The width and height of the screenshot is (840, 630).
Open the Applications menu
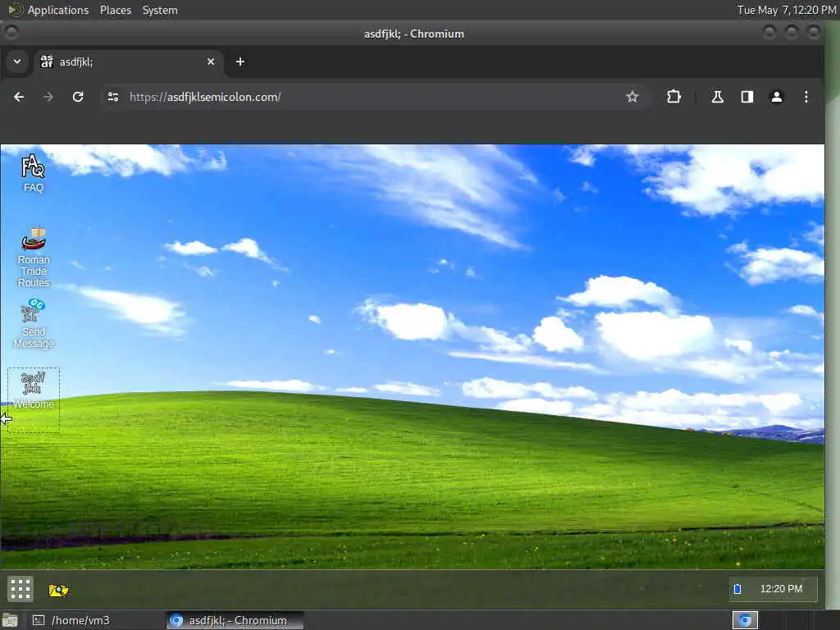pyautogui.click(x=58, y=10)
